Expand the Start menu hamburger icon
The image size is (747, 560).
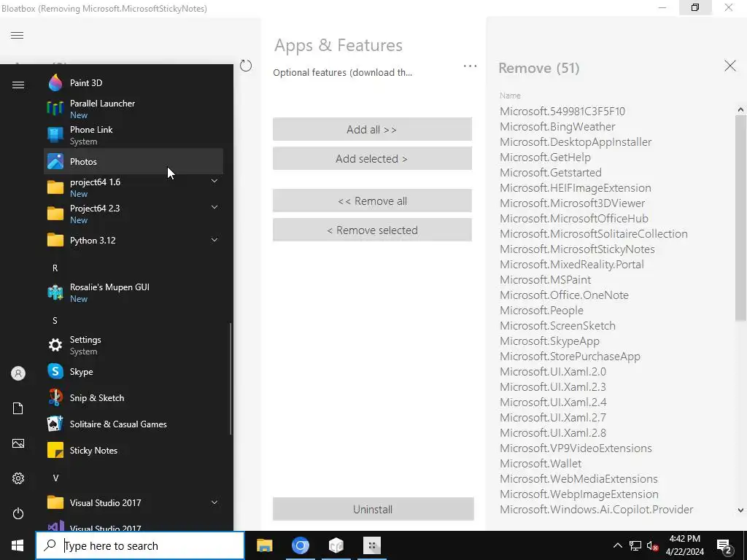coord(18,85)
